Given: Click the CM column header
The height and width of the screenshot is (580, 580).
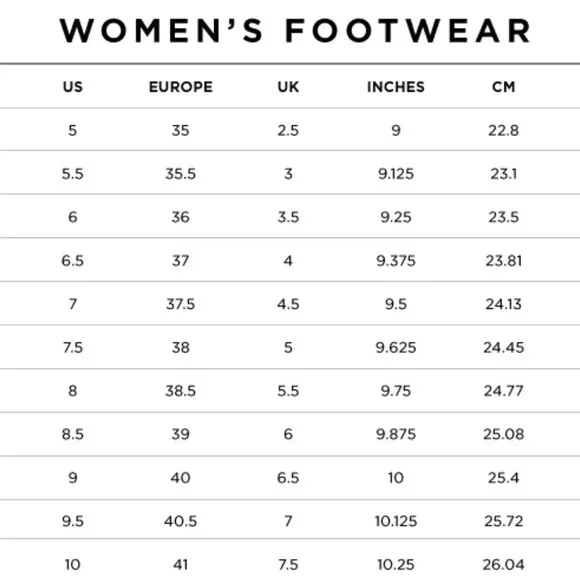Looking at the screenshot, I should coord(503,87).
